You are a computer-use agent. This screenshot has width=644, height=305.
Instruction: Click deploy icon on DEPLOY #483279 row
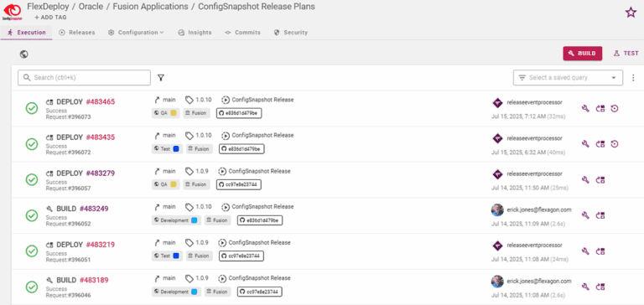pyautogui.click(x=600, y=180)
